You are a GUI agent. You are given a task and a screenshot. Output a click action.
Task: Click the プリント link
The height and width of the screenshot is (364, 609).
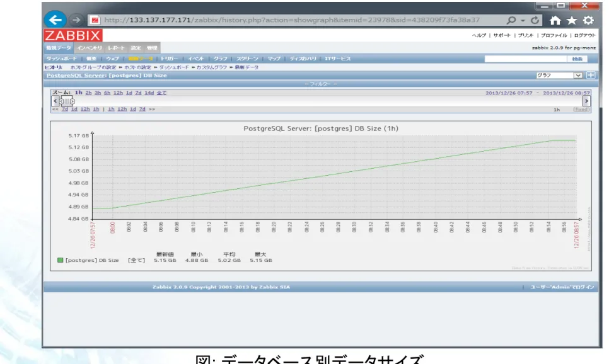(526, 35)
